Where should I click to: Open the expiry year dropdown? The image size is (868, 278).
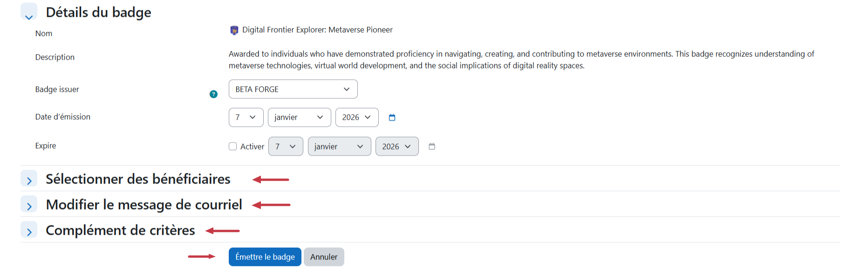[397, 147]
